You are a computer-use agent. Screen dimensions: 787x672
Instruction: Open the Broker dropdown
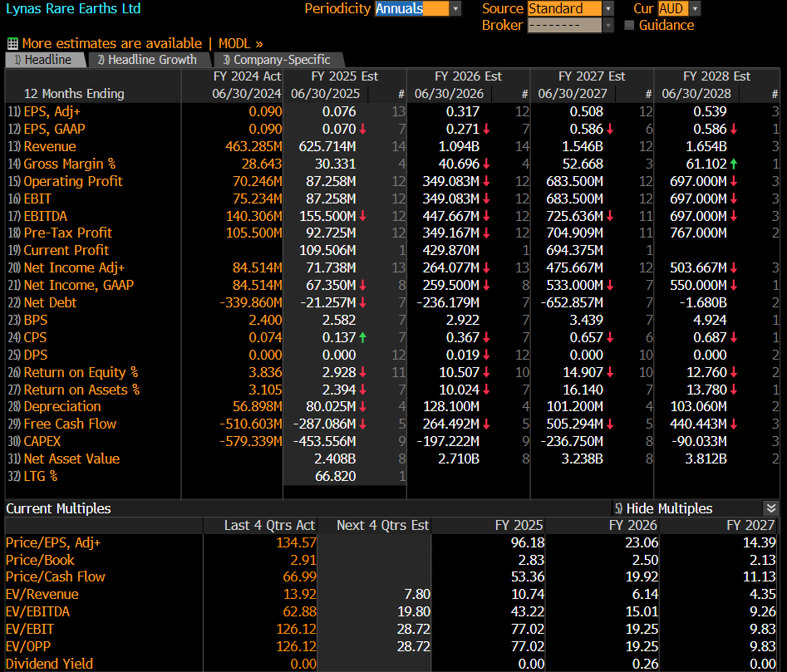607,25
